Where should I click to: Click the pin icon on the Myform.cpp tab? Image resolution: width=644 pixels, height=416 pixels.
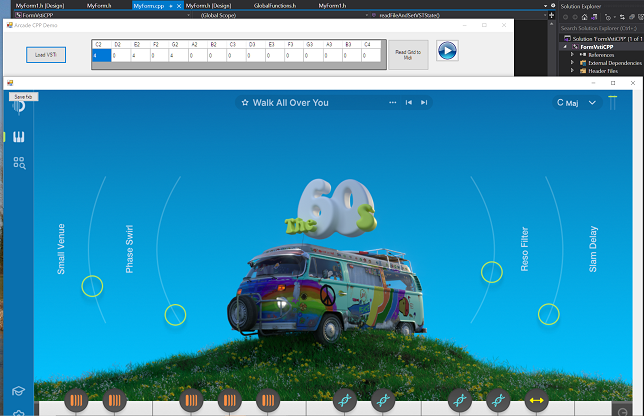tap(171, 6)
